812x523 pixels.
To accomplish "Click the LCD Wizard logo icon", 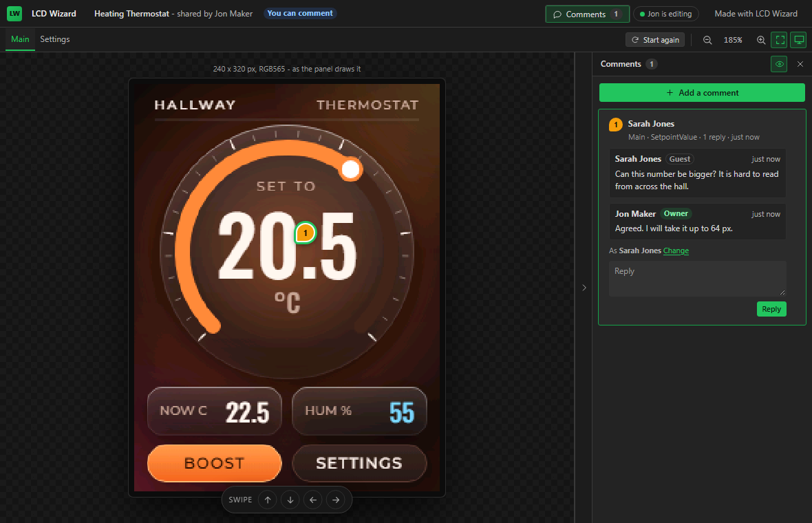I will point(14,14).
